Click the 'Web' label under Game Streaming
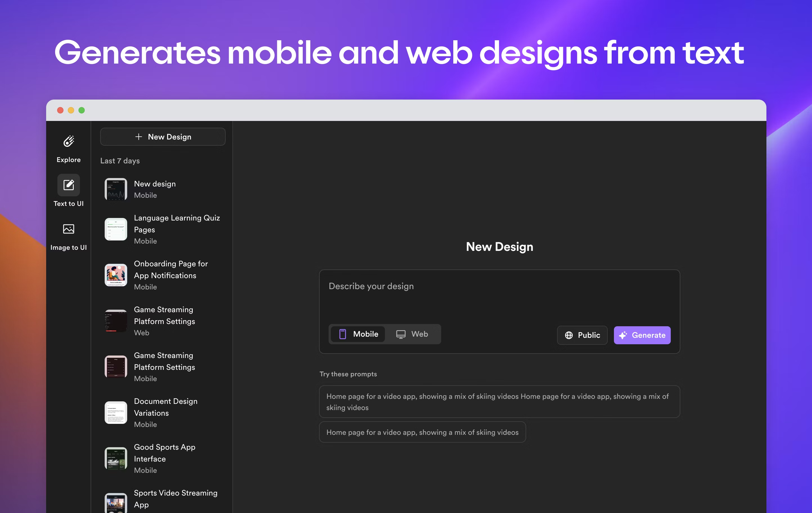 pyautogui.click(x=142, y=333)
